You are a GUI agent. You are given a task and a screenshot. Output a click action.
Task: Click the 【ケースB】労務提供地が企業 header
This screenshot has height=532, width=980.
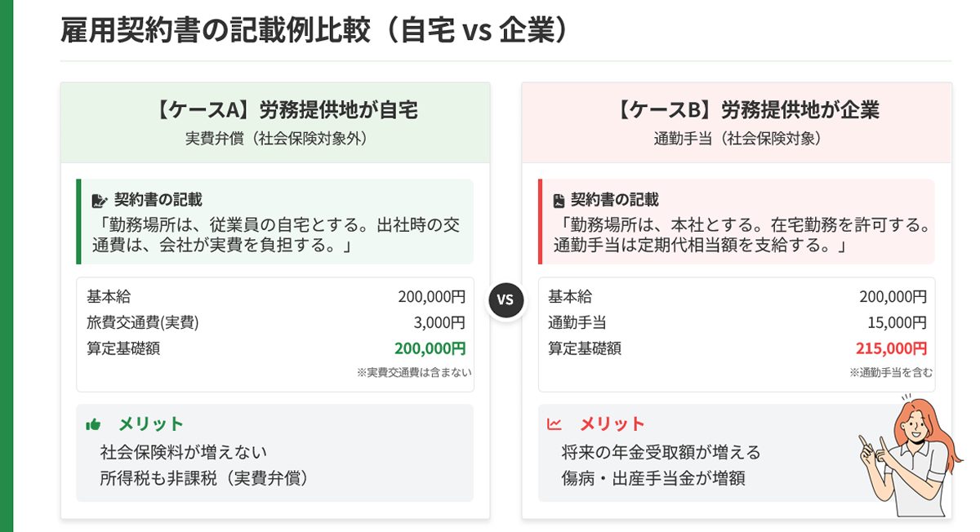pyautogui.click(x=737, y=110)
